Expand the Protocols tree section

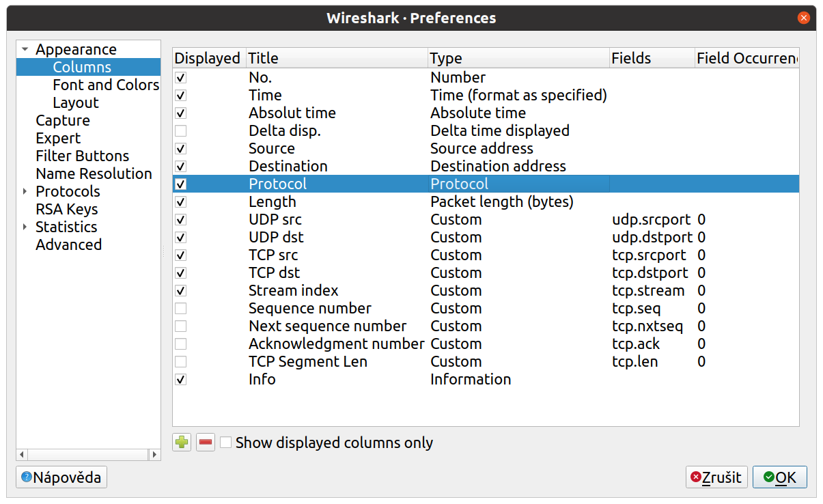(x=25, y=192)
